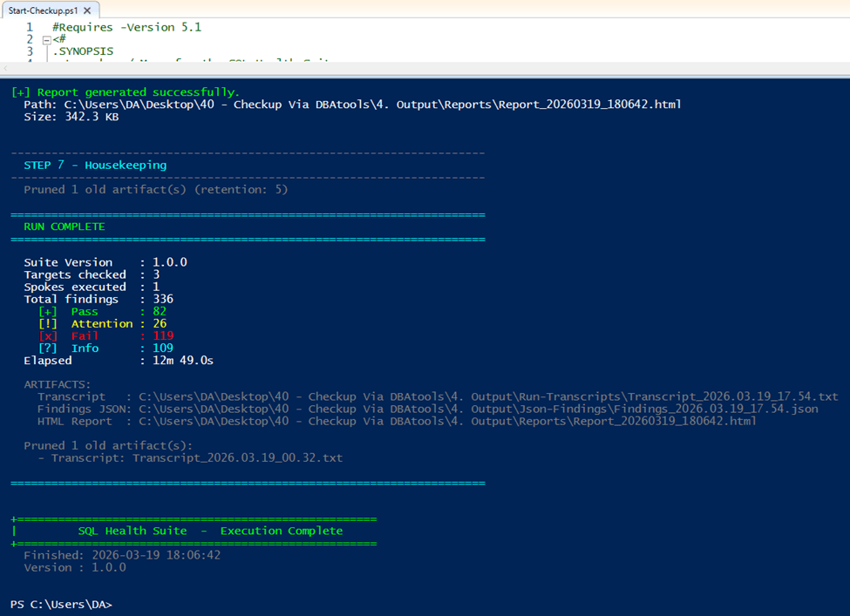Click line number 1 in the editor gutter
The image size is (850, 616).
pos(30,27)
